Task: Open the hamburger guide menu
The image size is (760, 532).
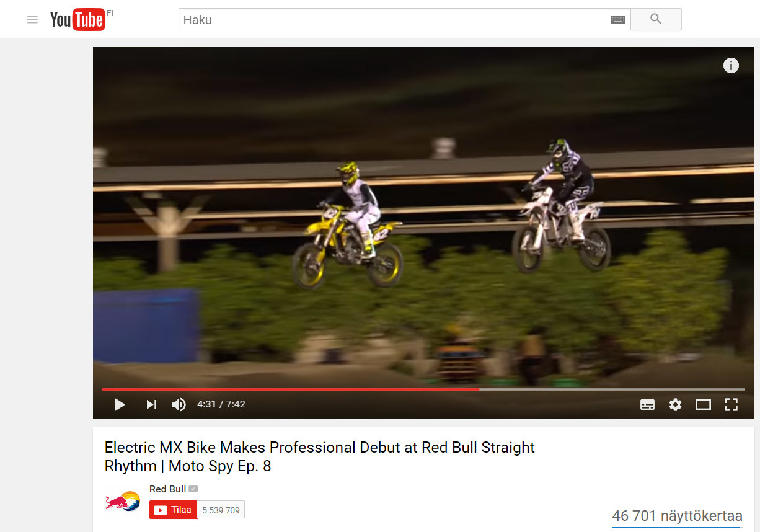Action: tap(32, 20)
